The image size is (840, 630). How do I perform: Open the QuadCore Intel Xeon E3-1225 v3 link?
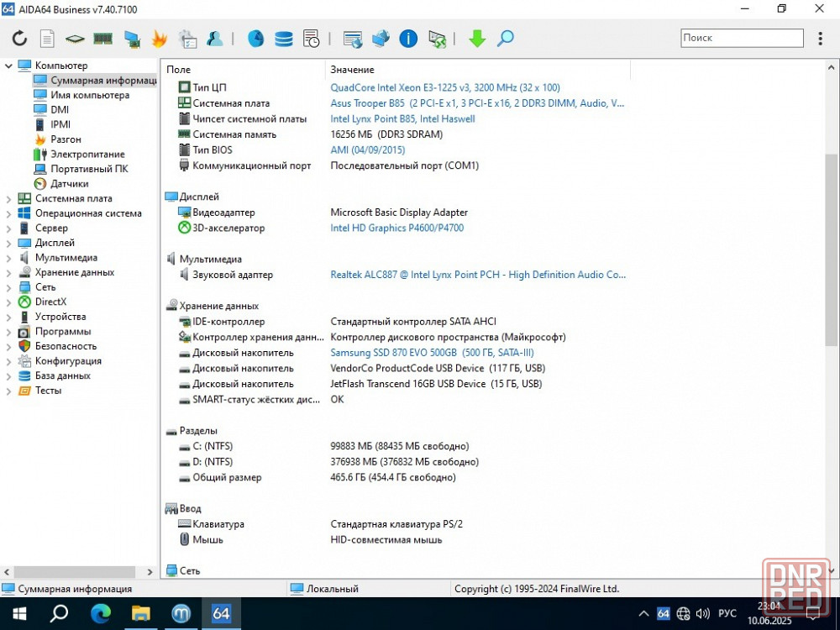coord(445,87)
